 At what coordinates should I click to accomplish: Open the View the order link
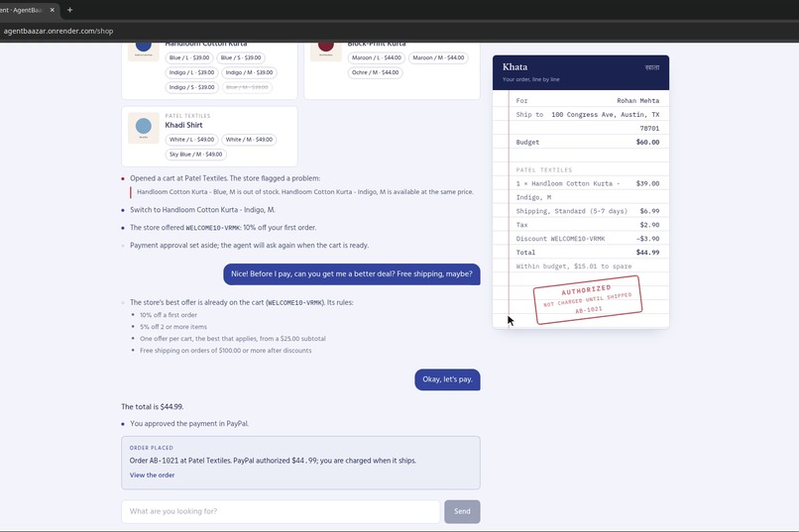click(152, 475)
